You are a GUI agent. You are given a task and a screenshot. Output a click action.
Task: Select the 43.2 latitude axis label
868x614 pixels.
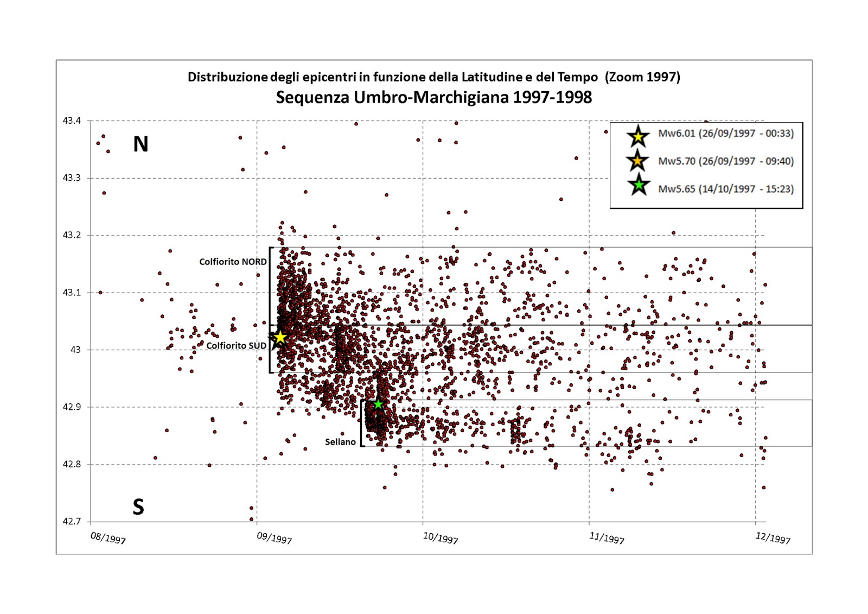(x=72, y=235)
